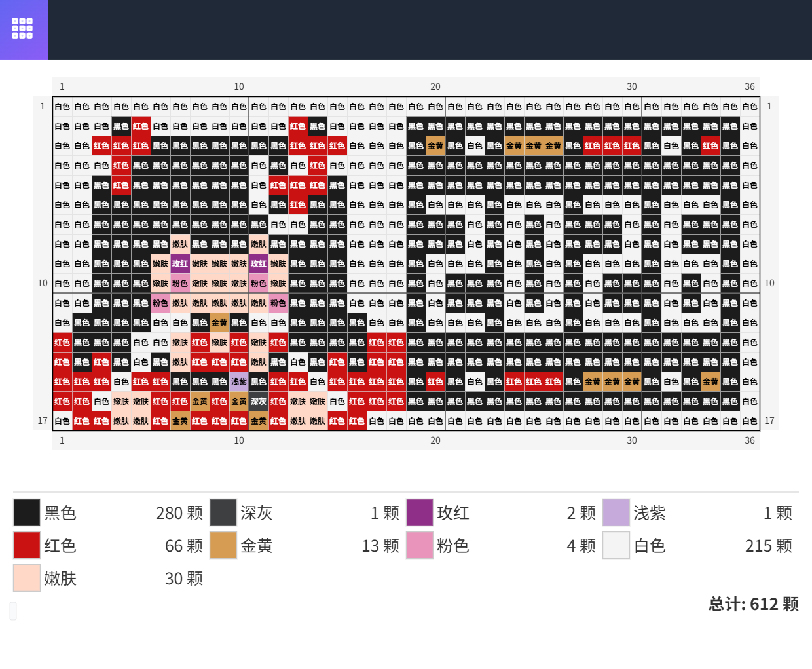This screenshot has height=669, width=812.
Task: Click row number 17 on left ruler
Action: [43, 421]
